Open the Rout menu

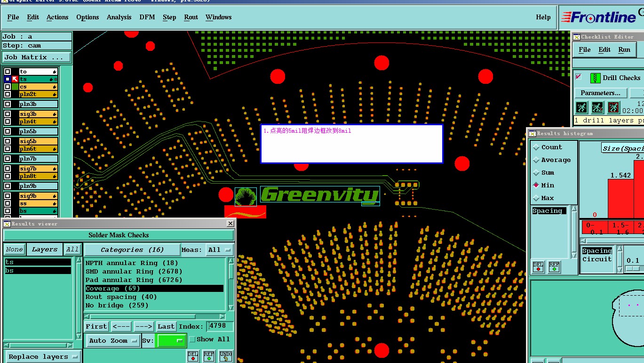click(191, 17)
